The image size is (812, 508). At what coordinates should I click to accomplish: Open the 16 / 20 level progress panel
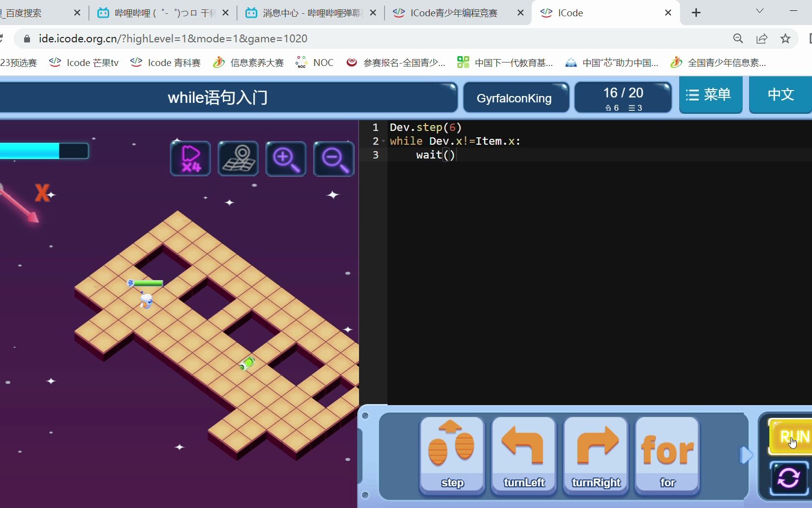pyautogui.click(x=623, y=98)
